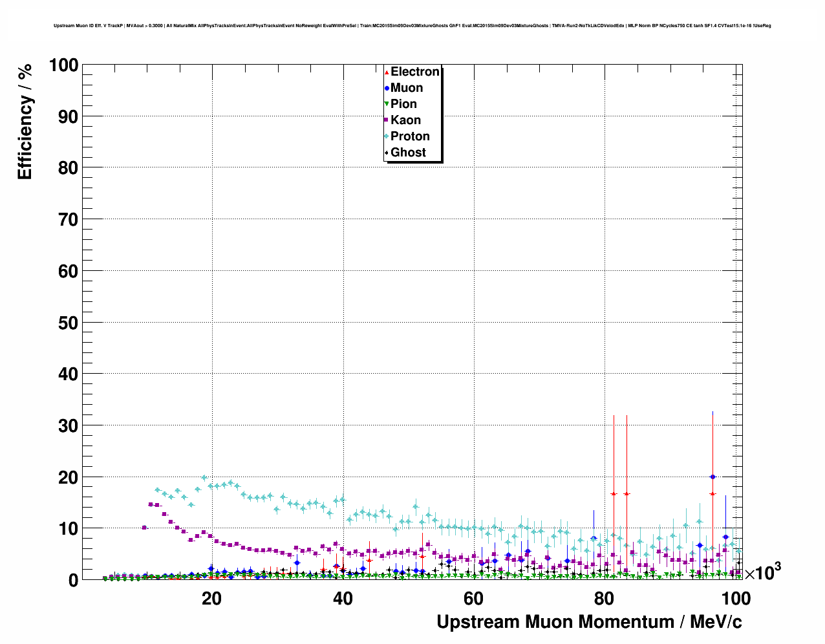Click the Pion legend label
825x644 pixels.
pyautogui.click(x=403, y=104)
